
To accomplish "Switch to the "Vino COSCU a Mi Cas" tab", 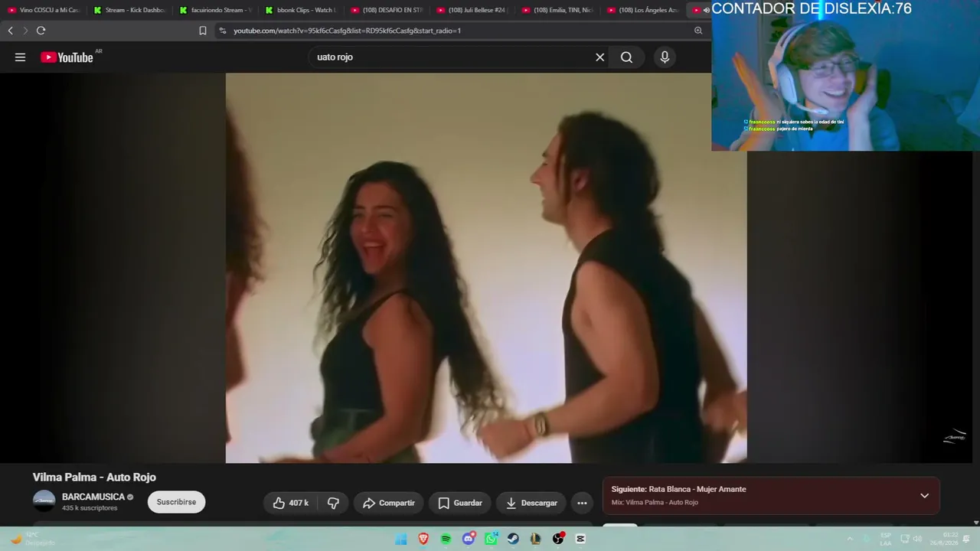I will 44,10.
